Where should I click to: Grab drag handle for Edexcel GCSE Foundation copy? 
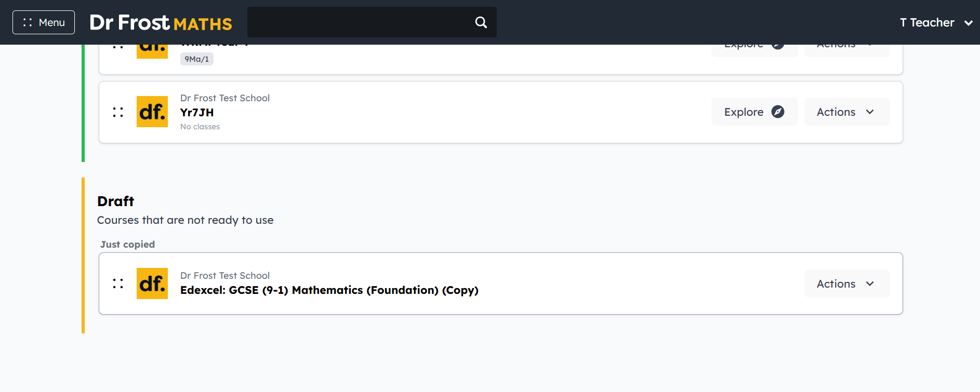coord(118,283)
